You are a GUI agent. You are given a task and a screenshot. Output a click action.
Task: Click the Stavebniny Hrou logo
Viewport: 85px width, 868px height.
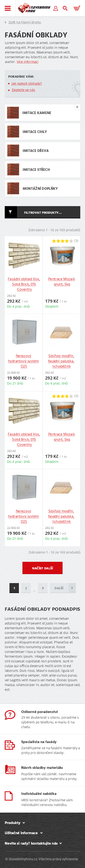click(x=34, y=8)
